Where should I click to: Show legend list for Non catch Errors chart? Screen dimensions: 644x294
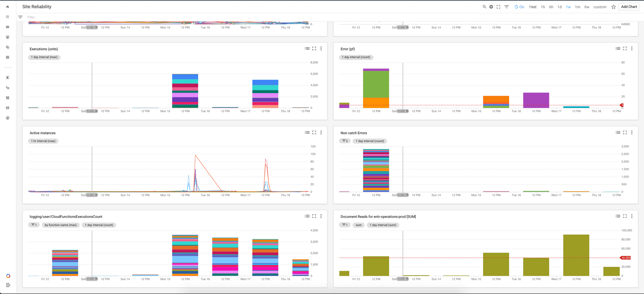[x=618, y=133]
